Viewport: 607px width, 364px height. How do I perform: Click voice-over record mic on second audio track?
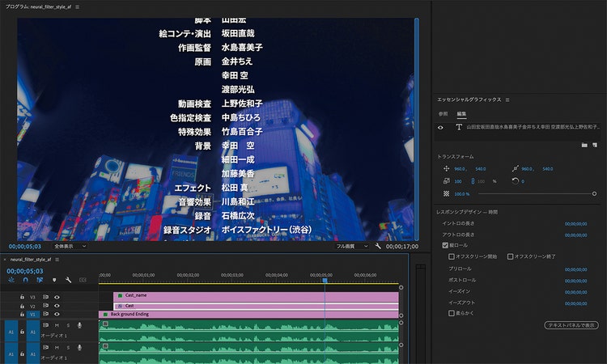click(x=79, y=348)
